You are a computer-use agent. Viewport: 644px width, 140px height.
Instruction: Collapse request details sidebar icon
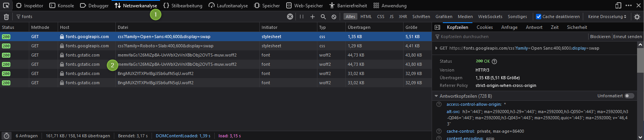click(x=437, y=27)
